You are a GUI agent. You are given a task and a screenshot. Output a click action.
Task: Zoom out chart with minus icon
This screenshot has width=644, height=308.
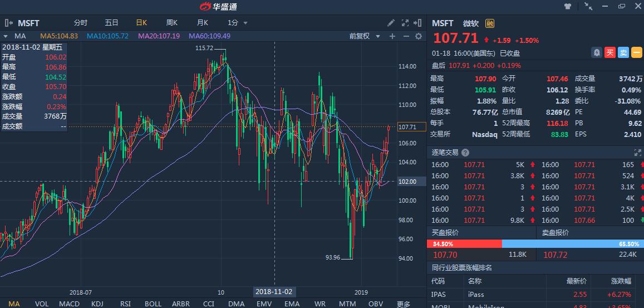(x=405, y=36)
